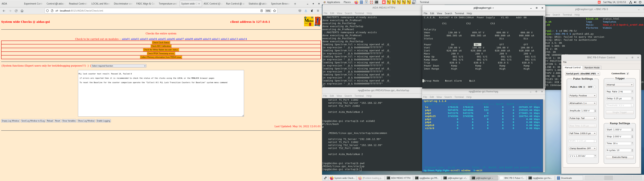Uncheck the Connection checkbox
Screen dimensions: 644x181
tap(628, 74)
